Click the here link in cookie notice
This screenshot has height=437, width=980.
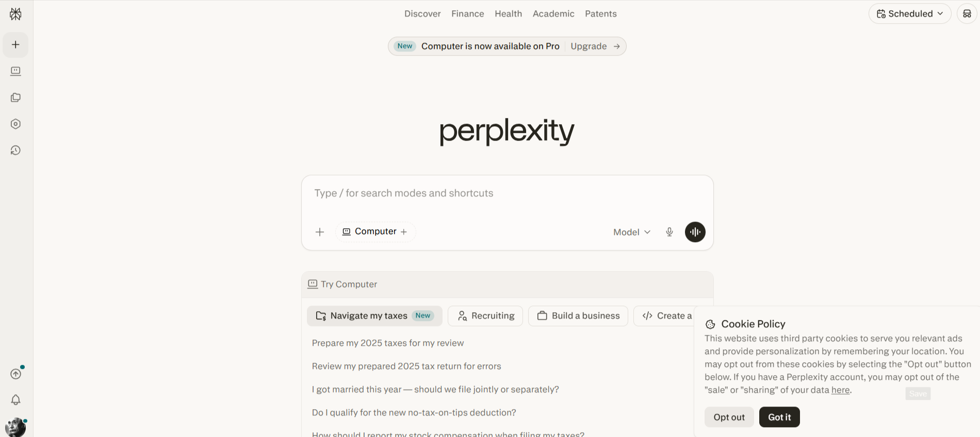[840, 390]
